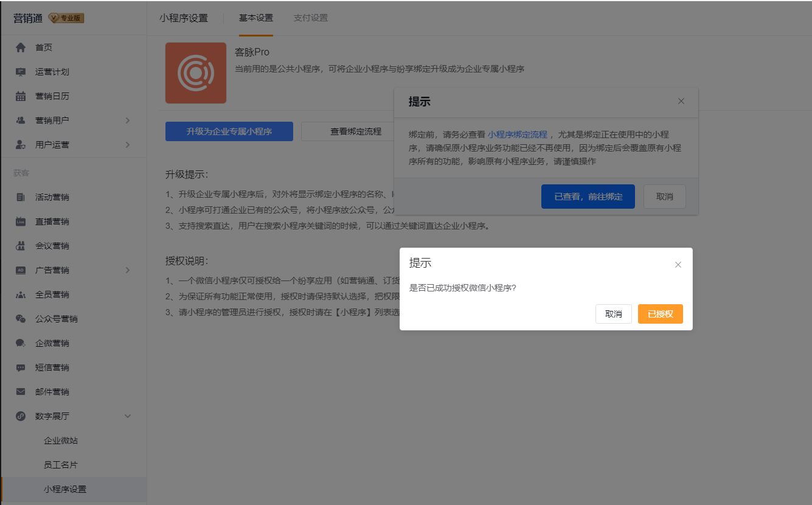Click the 数字展厅 icon in sidebar
812x505 pixels.
(21, 416)
